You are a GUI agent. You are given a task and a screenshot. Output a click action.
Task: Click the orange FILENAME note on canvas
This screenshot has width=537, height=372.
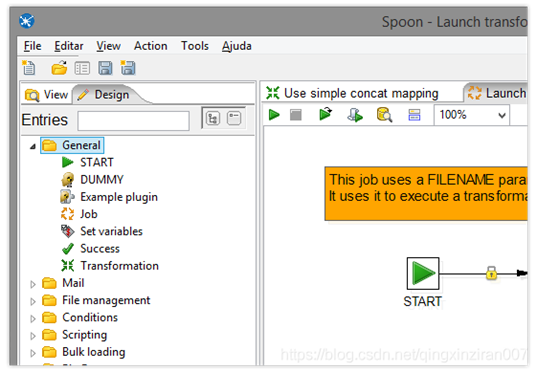[x=426, y=193]
